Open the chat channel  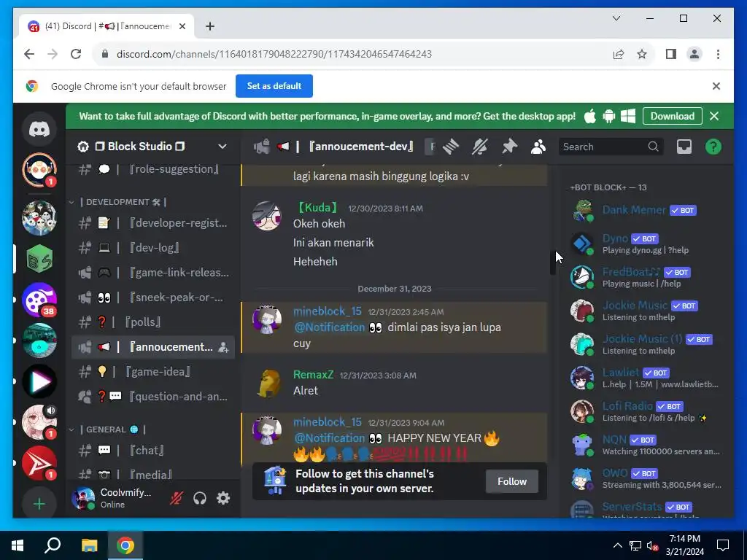(152, 450)
